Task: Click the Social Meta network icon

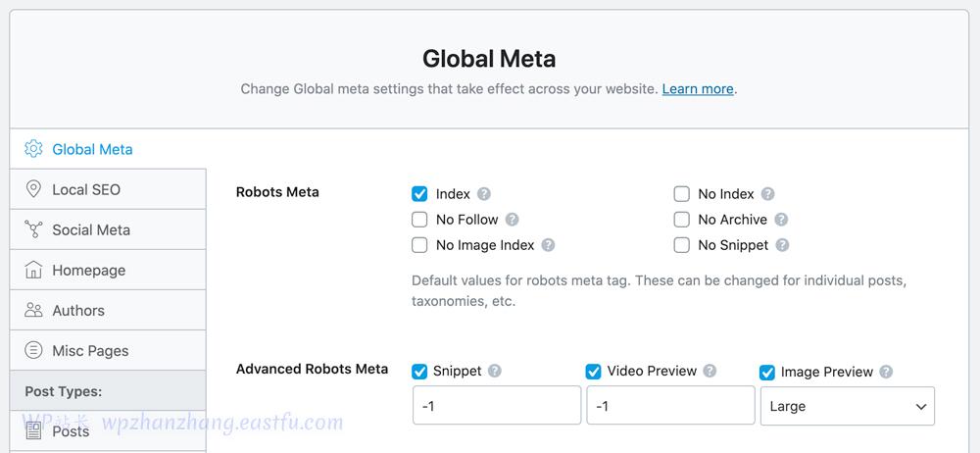Action: coord(33,229)
